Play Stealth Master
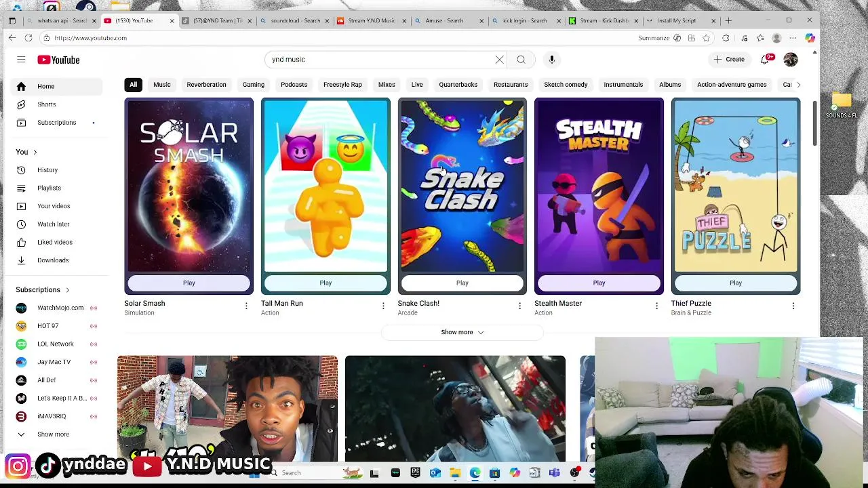 [599, 283]
